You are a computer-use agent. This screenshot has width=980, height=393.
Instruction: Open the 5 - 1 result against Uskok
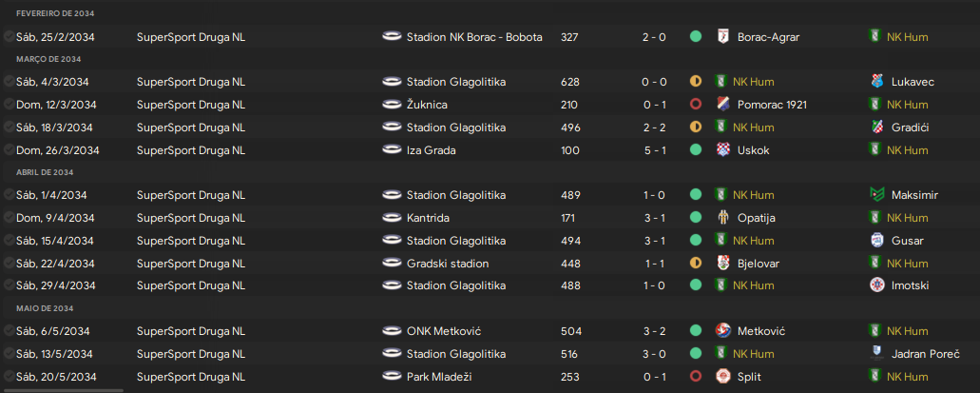653,149
